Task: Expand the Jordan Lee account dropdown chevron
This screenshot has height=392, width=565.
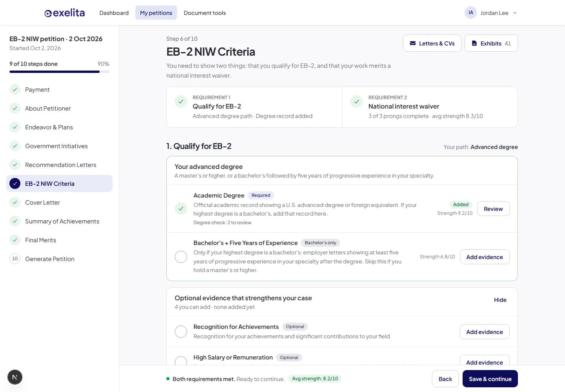Action: point(515,13)
